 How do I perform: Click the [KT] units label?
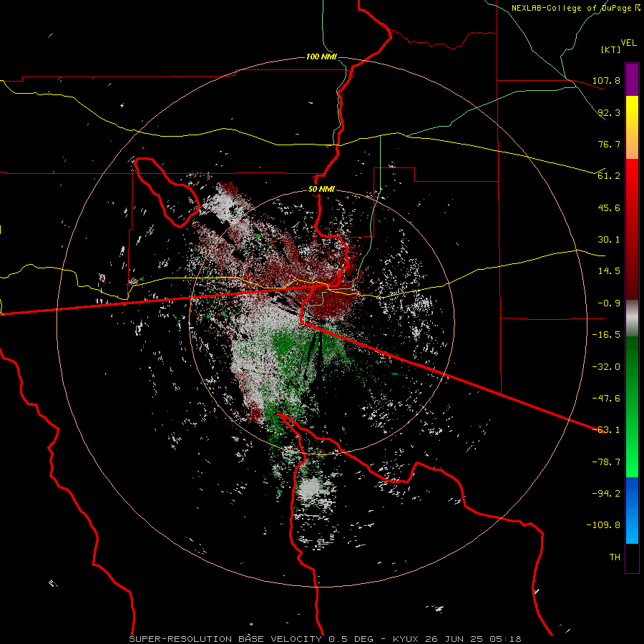[610, 49]
